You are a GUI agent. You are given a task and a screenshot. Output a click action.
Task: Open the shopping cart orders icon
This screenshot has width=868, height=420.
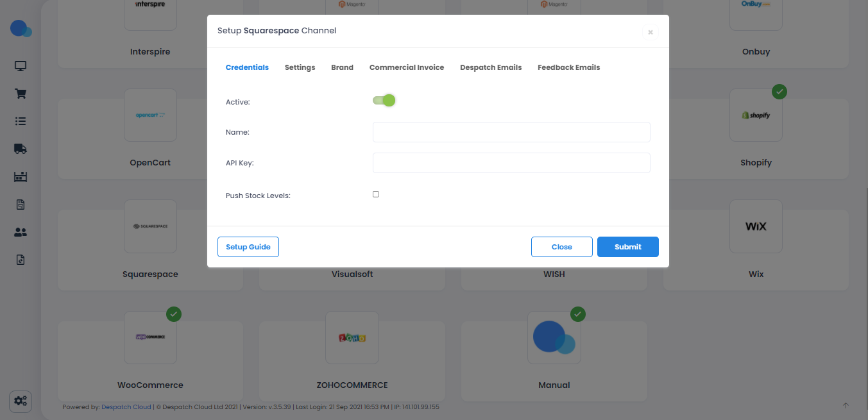tap(21, 94)
